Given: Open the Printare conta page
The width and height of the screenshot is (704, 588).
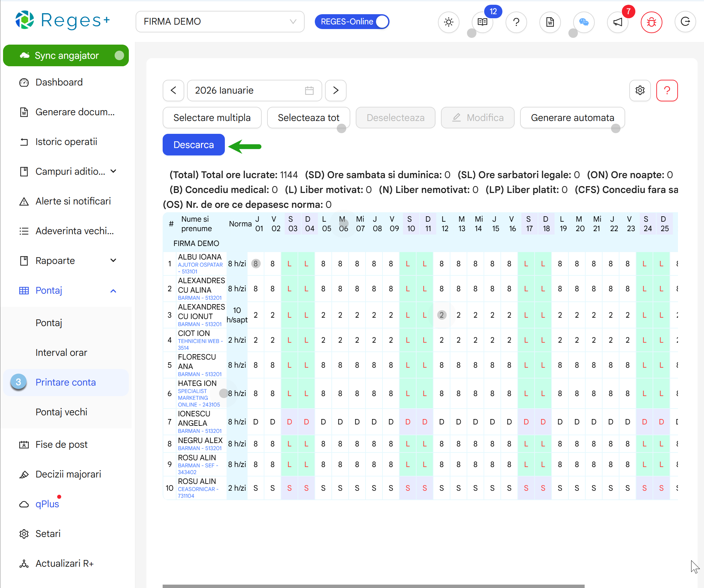Looking at the screenshot, I should pos(66,382).
